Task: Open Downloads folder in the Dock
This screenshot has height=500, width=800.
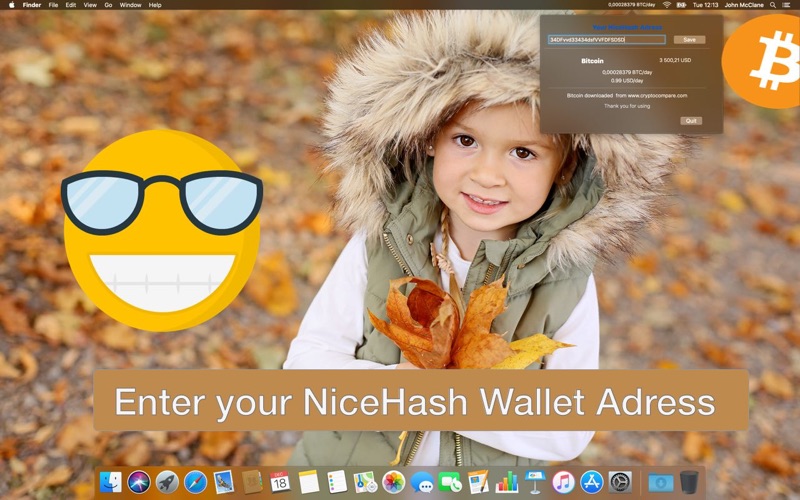Action: click(x=661, y=482)
